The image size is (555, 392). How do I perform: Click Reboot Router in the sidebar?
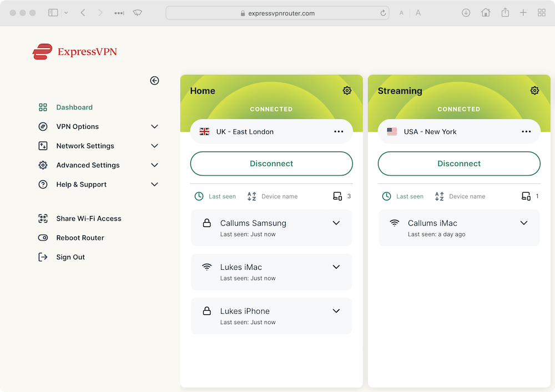click(80, 238)
